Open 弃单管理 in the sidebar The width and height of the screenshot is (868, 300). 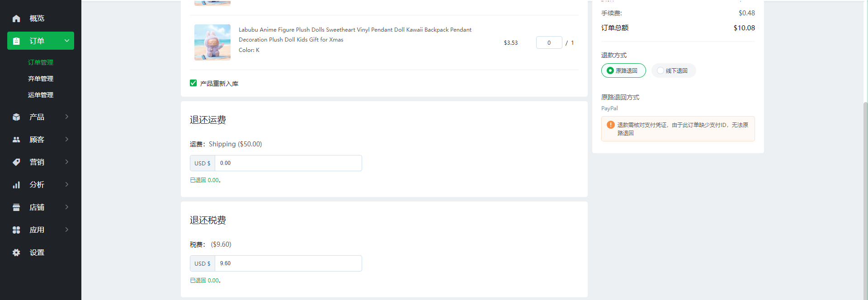click(41, 79)
